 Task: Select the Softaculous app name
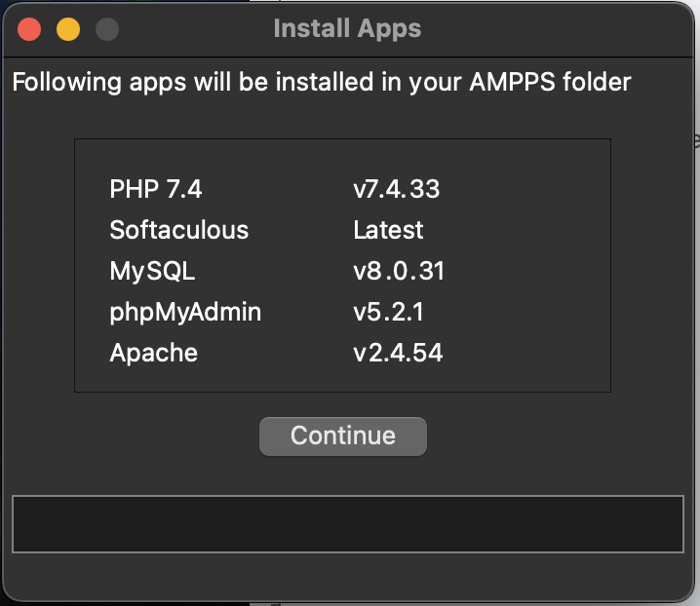179,230
